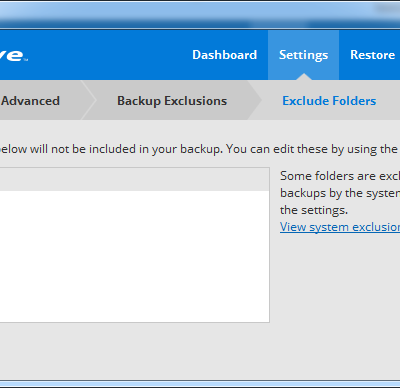Click the blurred title text at top right
Screen dimensions: 400x388
click(387, 9)
